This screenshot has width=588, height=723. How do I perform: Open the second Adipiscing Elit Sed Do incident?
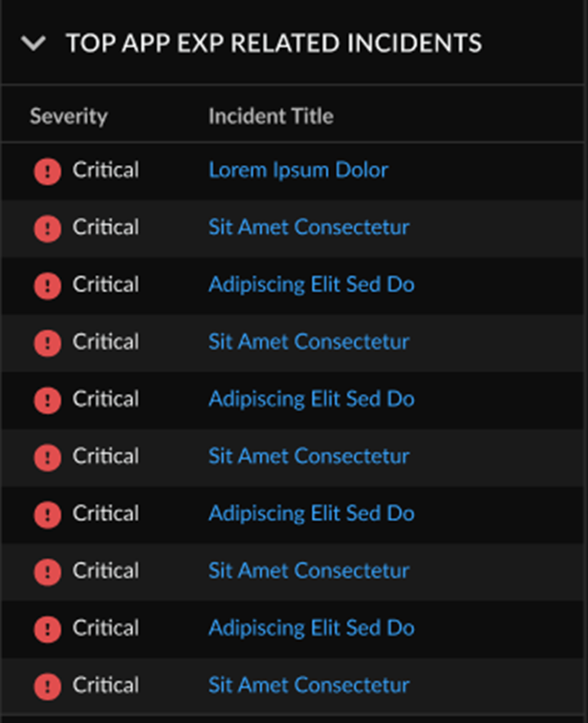[311, 399]
